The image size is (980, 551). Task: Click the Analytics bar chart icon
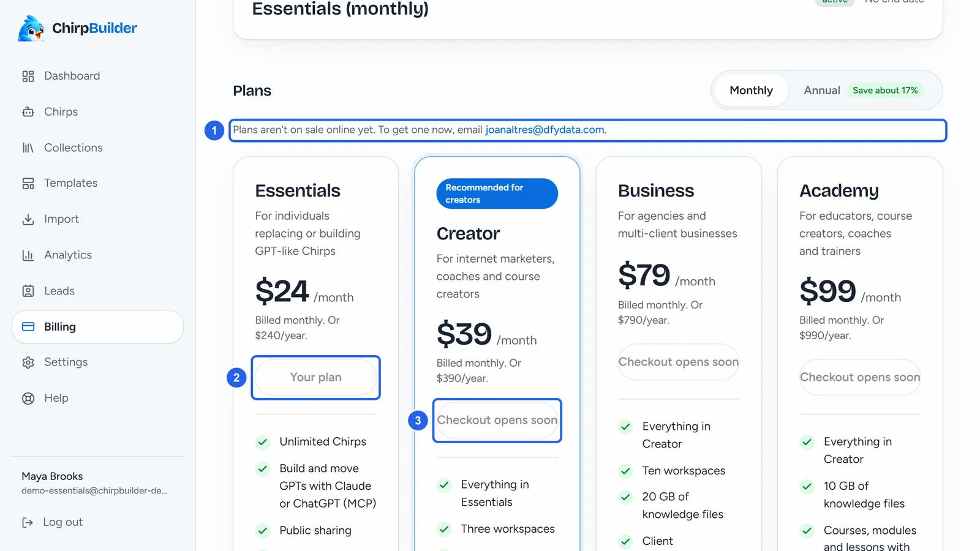(28, 255)
